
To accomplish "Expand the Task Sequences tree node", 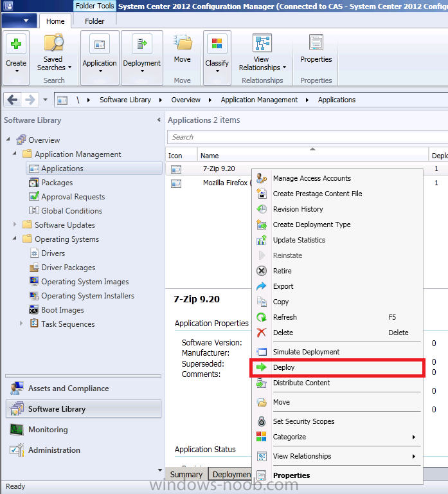I will (x=21, y=324).
